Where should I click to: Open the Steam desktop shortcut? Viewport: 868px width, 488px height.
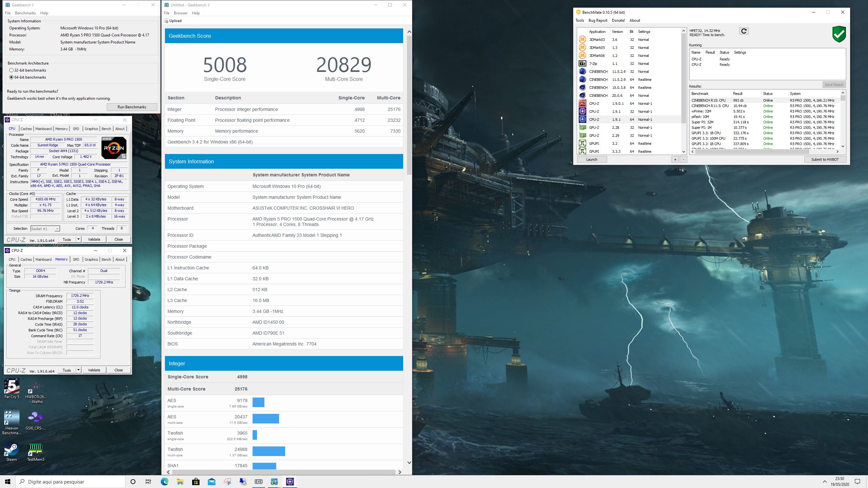(x=12, y=452)
